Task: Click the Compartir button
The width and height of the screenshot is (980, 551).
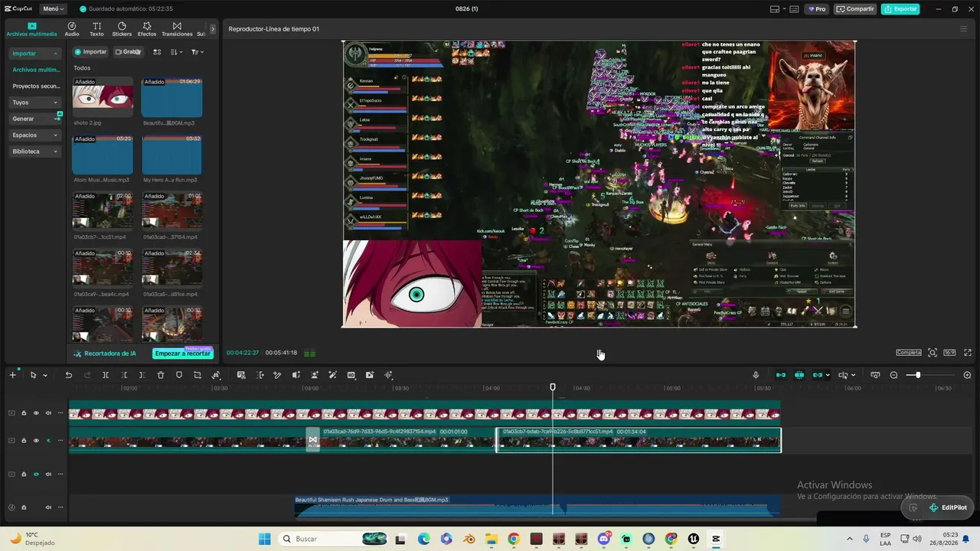Action: point(856,9)
